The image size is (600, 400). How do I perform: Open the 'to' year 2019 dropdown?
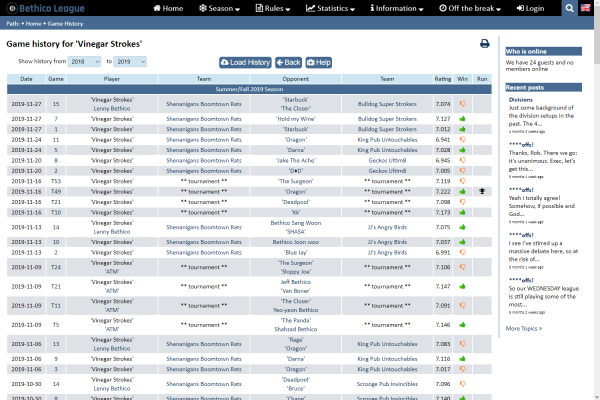129,62
